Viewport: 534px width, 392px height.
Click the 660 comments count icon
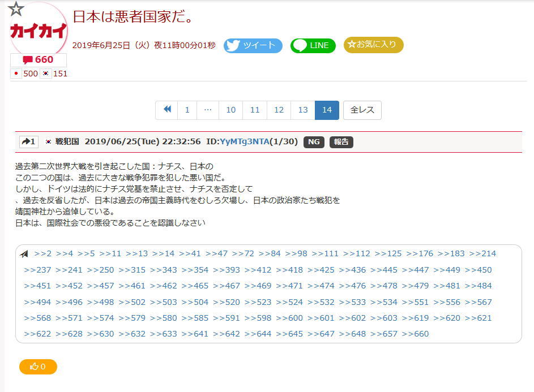pos(39,60)
